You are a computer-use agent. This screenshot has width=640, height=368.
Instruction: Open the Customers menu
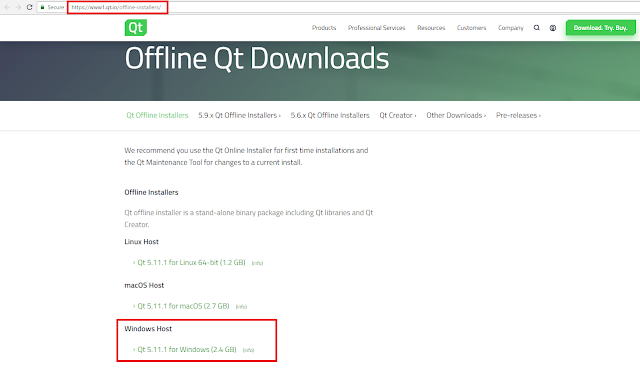[x=471, y=28]
